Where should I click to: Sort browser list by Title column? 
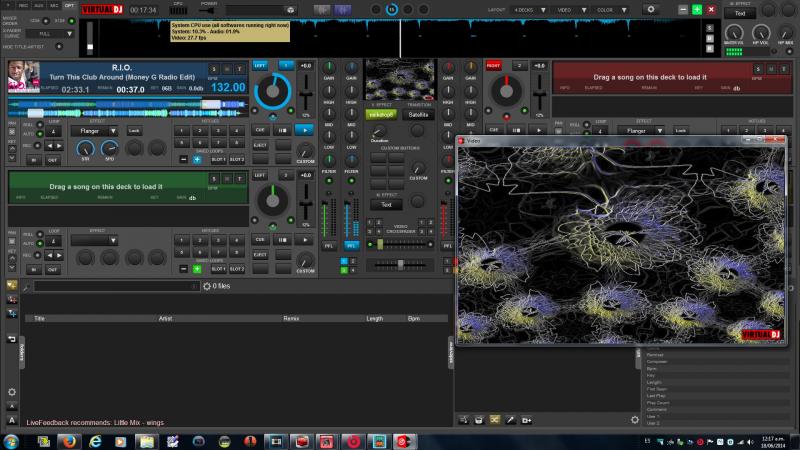click(x=39, y=318)
